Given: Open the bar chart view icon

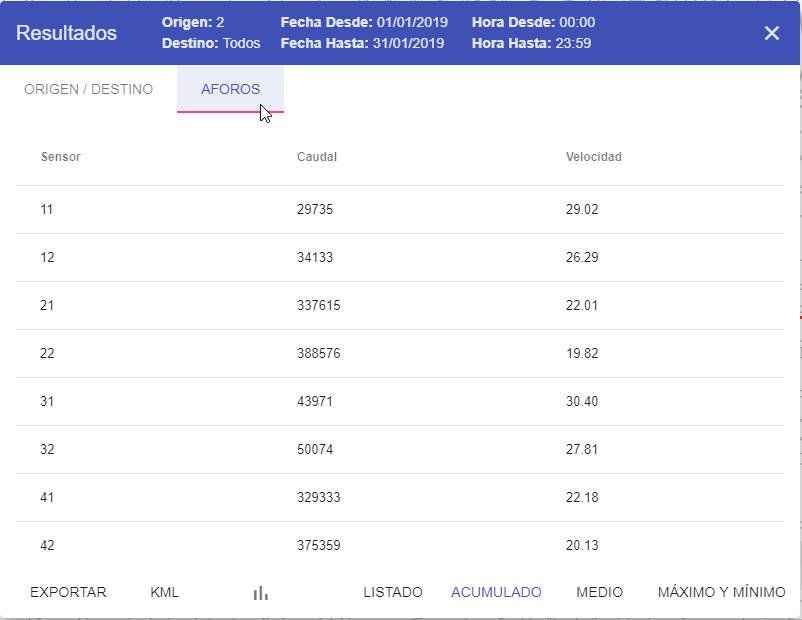Looking at the screenshot, I should (261, 592).
